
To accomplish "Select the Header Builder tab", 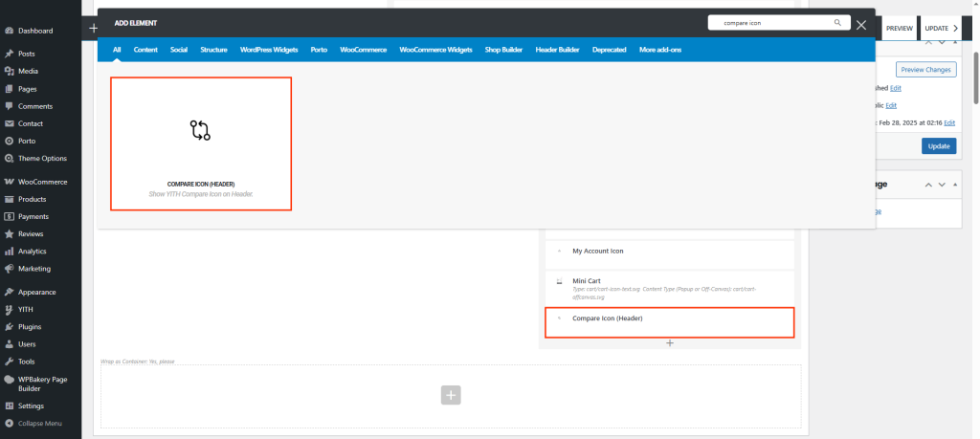I will click(557, 49).
